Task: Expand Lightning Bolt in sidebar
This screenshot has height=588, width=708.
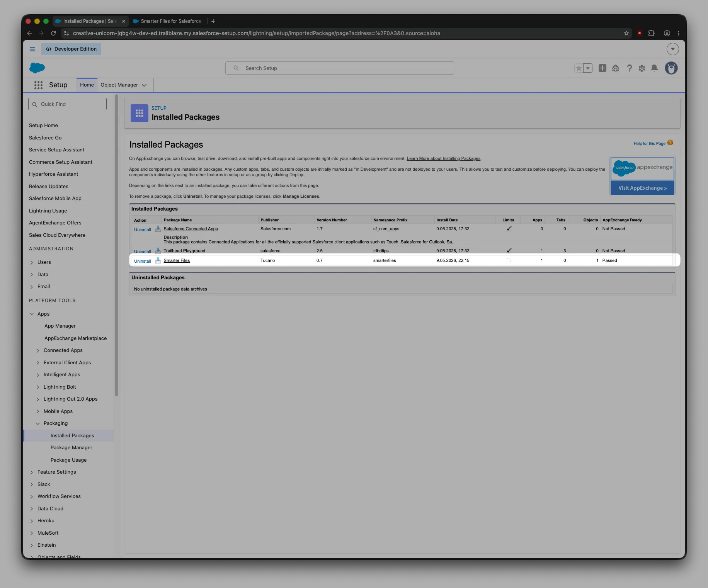Action: tap(38, 387)
